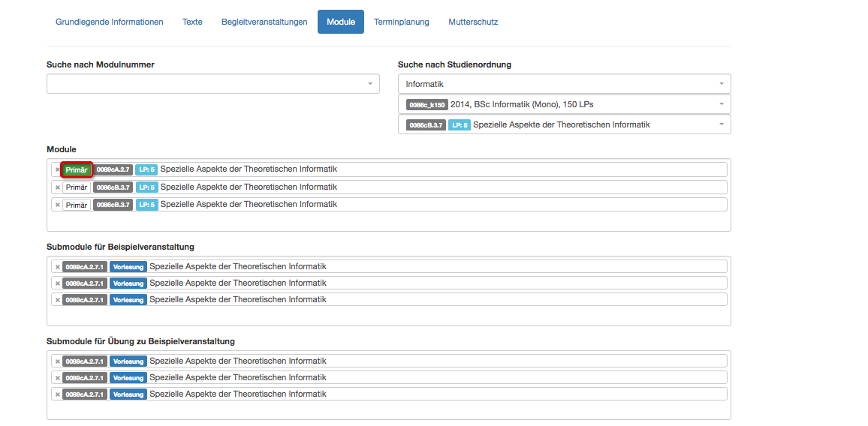Expand the Informatik subject dropdown
868x426 pixels.
564,84
